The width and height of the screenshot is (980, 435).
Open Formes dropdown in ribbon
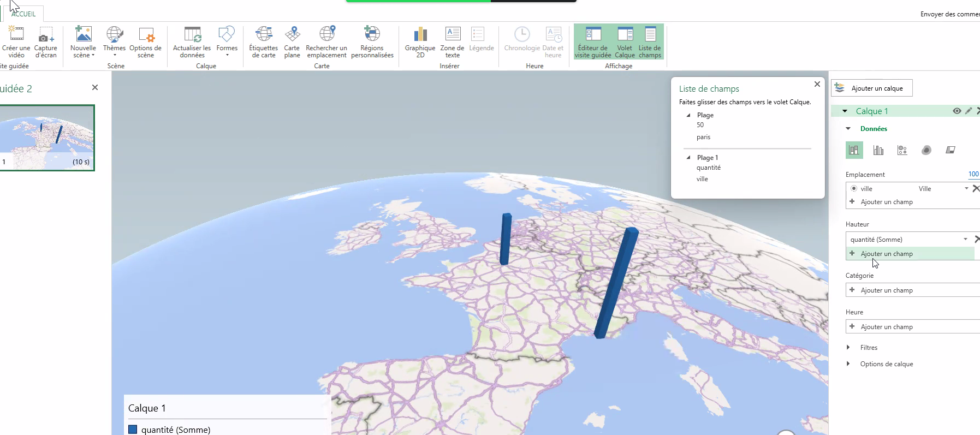click(227, 42)
